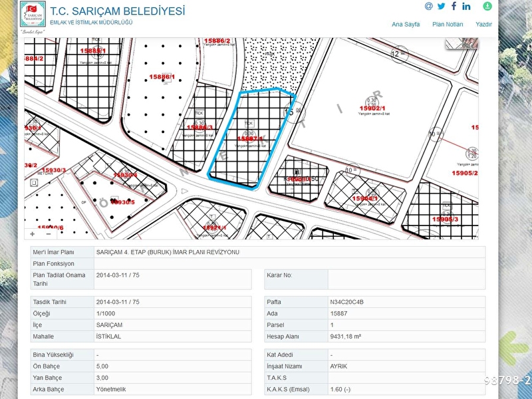Click the green download icon
This screenshot has width=532, height=399.
pos(487,6)
